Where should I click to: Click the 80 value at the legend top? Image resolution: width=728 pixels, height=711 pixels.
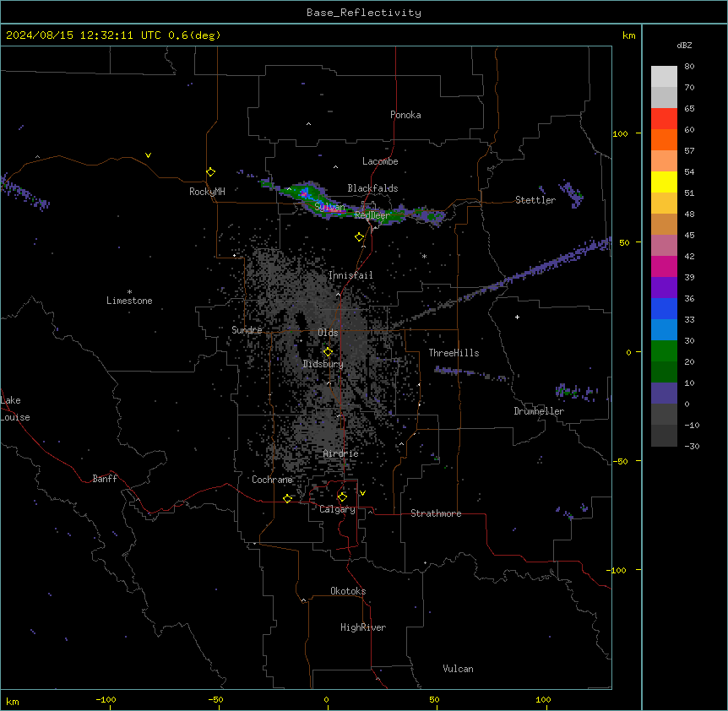pos(689,67)
